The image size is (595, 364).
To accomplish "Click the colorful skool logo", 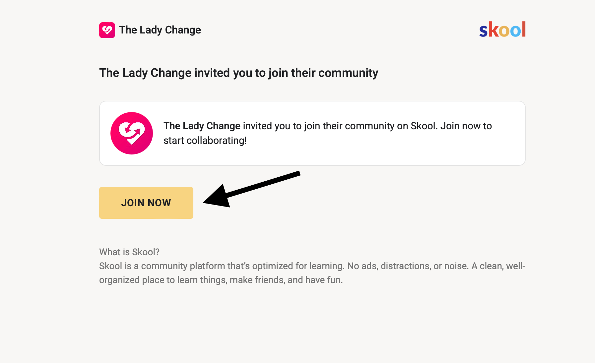I will pos(502,30).
